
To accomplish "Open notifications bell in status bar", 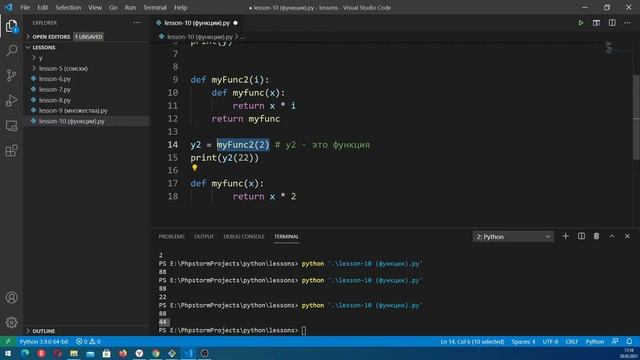I will [629, 342].
